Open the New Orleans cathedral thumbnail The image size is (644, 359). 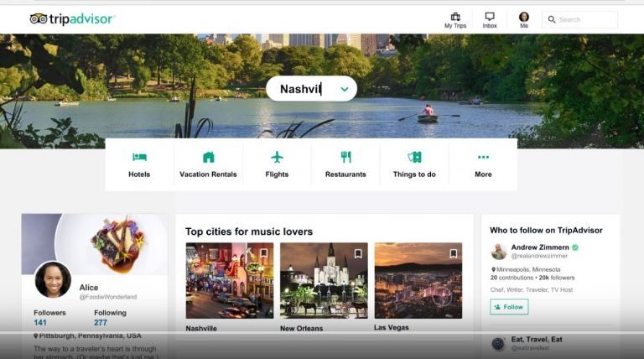[x=324, y=280]
